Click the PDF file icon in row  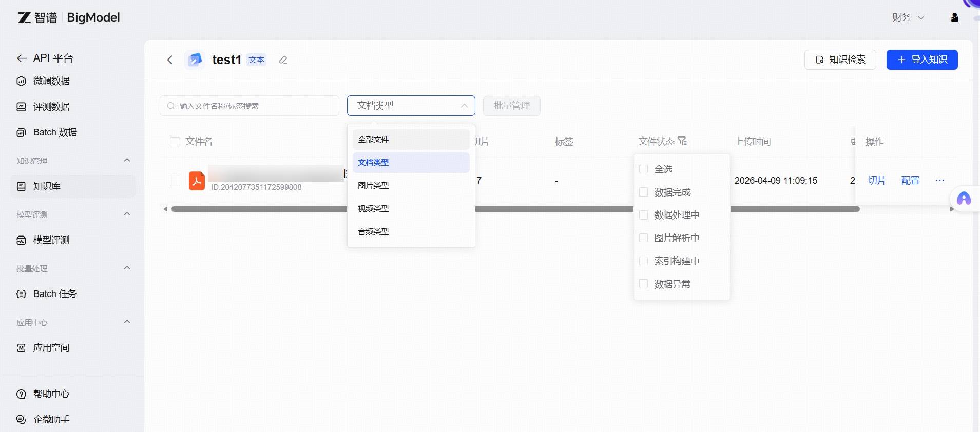(197, 181)
